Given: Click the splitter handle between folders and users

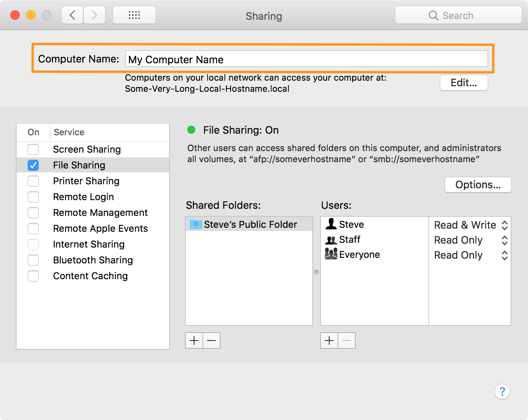Looking at the screenshot, I should point(317,272).
